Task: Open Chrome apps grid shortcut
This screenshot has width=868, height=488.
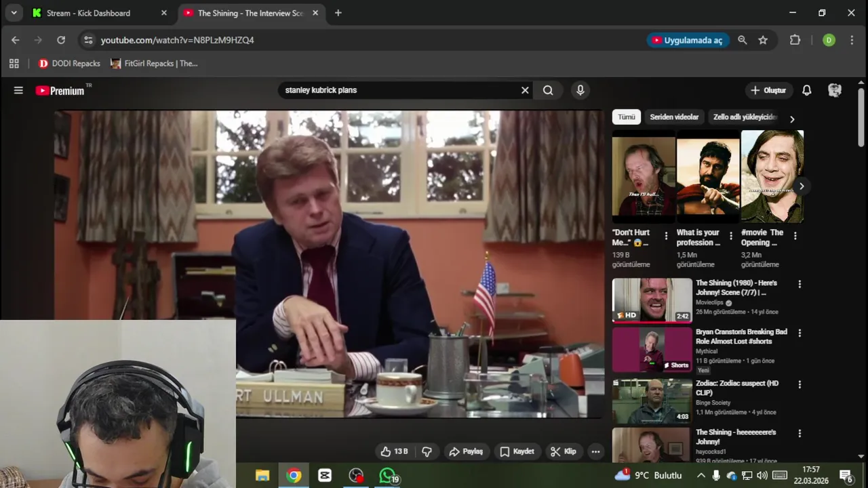Action: pos(14,64)
